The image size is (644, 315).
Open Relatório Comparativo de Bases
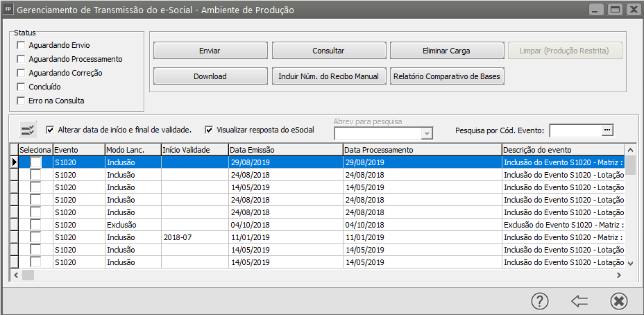446,76
